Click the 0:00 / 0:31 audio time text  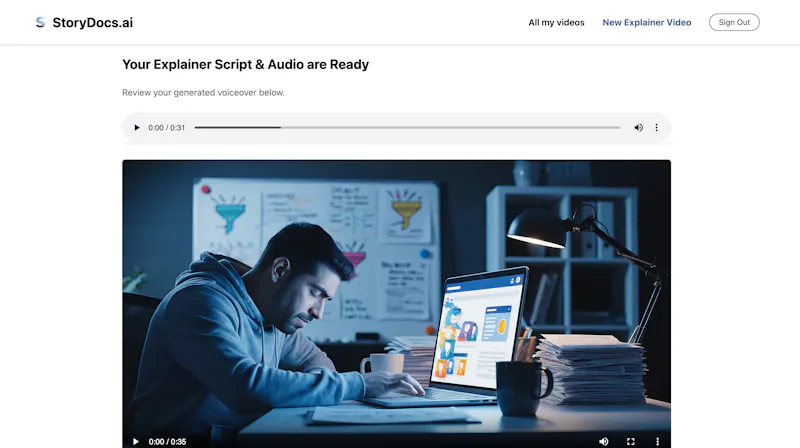coord(166,128)
